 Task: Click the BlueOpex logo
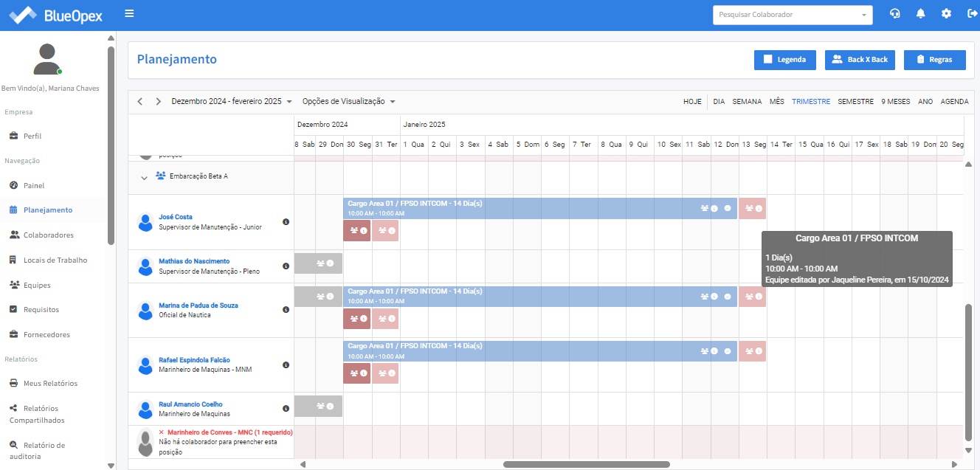56,15
